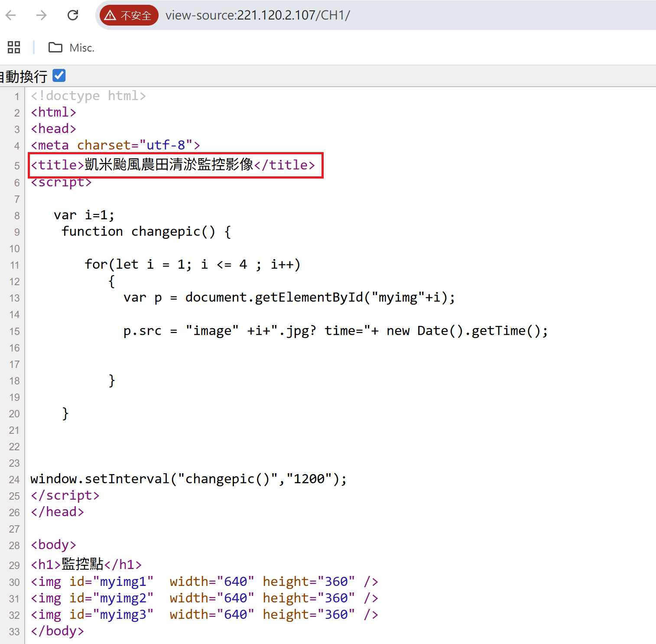The width and height of the screenshot is (656, 644).
Task: Click the document.getElementById("myimg"+i) line
Action: (x=289, y=298)
